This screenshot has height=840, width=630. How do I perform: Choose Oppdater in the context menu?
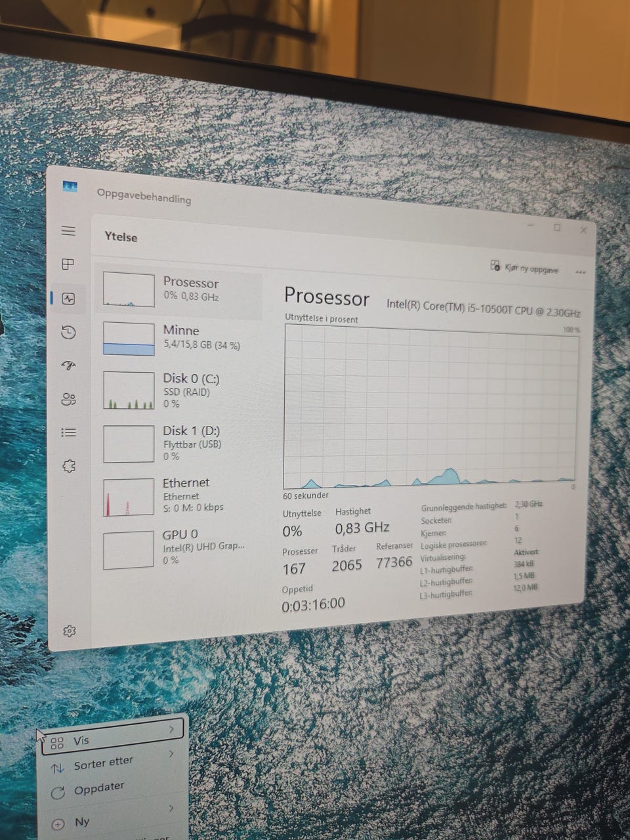pyautogui.click(x=113, y=789)
